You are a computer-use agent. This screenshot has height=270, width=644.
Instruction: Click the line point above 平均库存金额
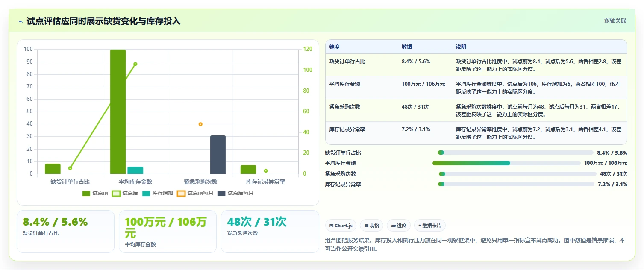tap(135, 64)
